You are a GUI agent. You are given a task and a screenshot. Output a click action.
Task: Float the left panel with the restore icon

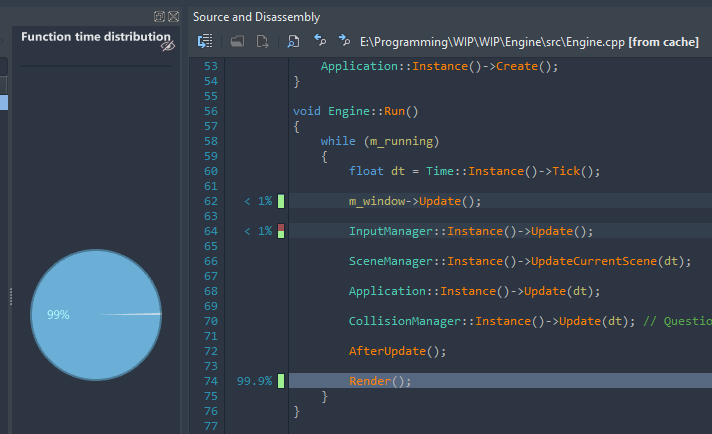[x=159, y=17]
